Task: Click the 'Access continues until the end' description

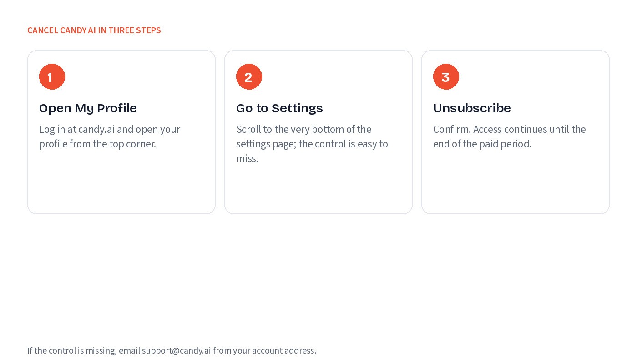Action: coord(510,136)
